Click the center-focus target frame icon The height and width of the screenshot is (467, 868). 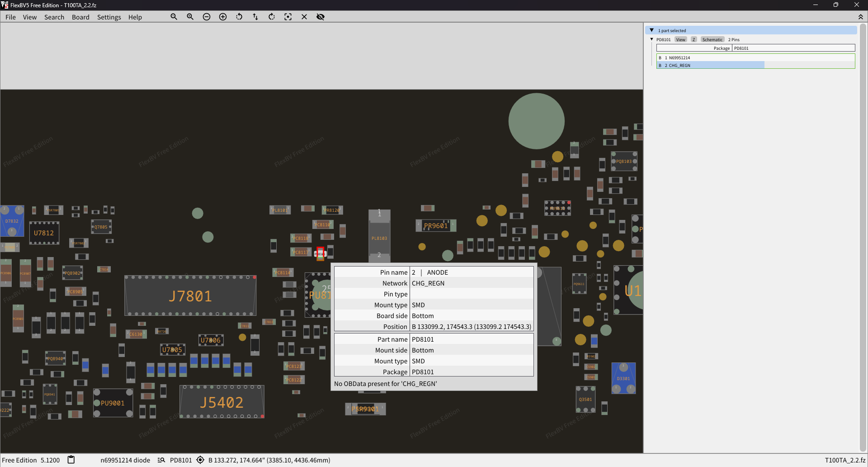[288, 17]
